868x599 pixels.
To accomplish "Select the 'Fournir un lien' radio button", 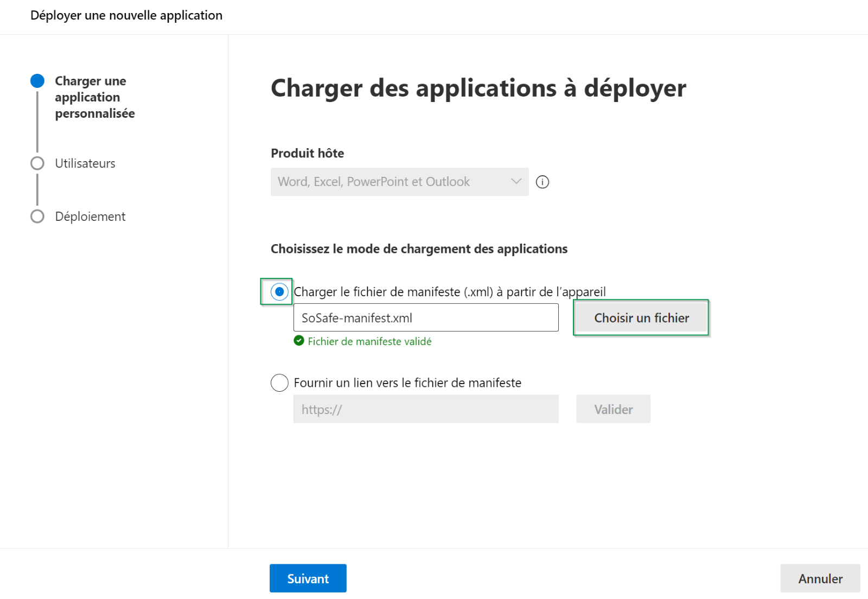I will click(x=279, y=383).
